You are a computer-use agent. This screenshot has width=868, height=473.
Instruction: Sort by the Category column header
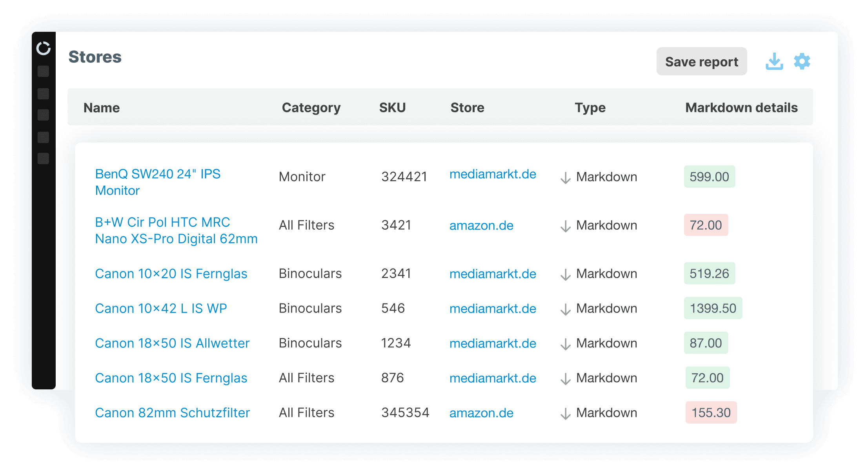311,108
